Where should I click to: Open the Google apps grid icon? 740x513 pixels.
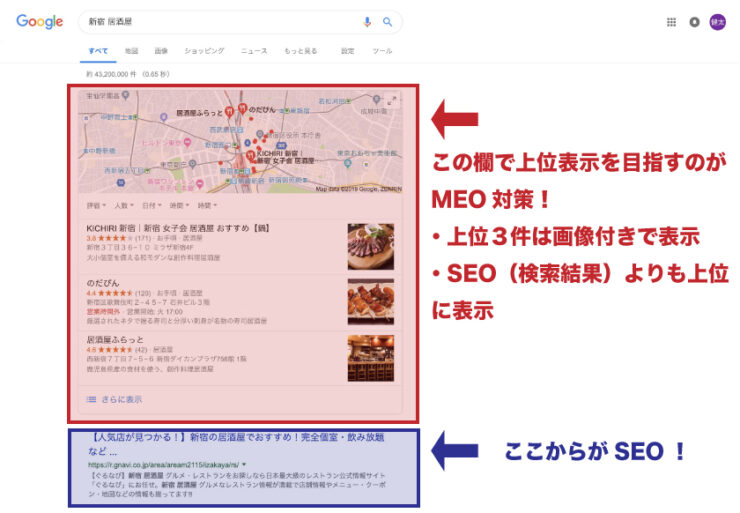671,22
